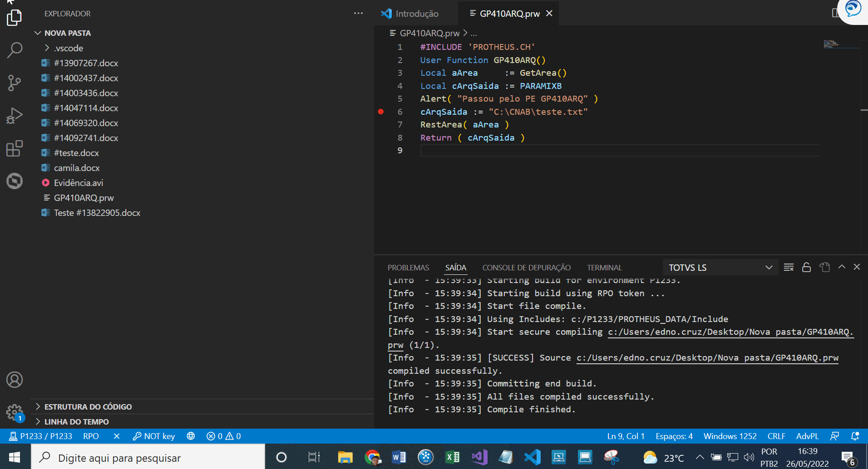Open the Windows Start menu

15,457
